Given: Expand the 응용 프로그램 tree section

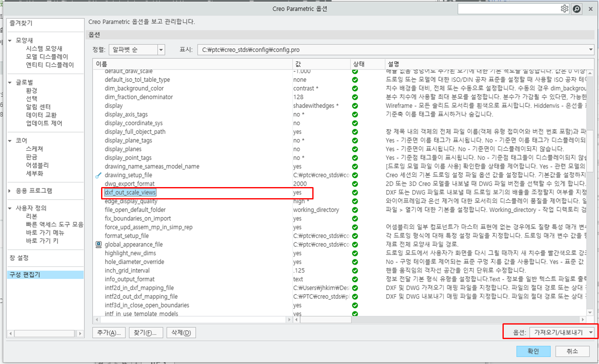Looking at the screenshot, I should (x=10, y=191).
